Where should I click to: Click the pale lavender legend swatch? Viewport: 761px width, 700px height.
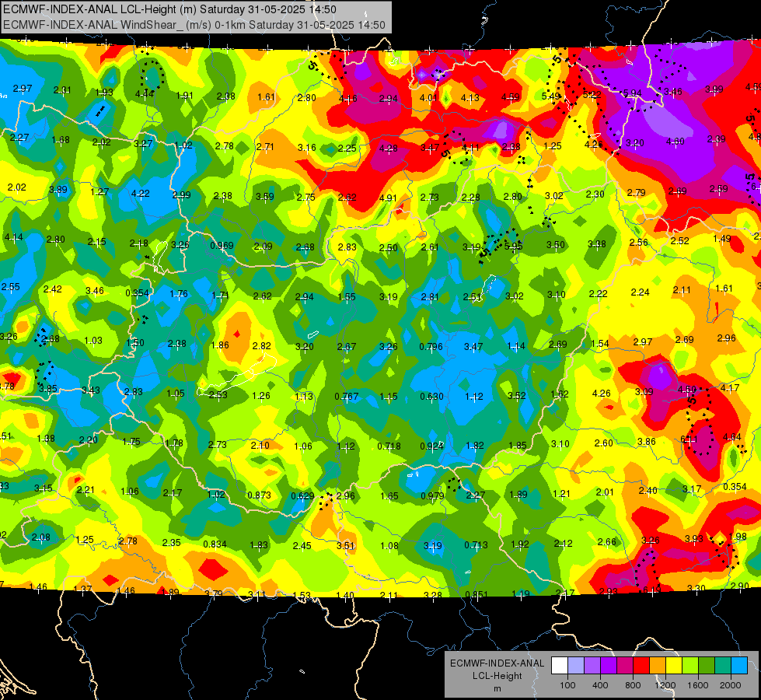(575, 666)
